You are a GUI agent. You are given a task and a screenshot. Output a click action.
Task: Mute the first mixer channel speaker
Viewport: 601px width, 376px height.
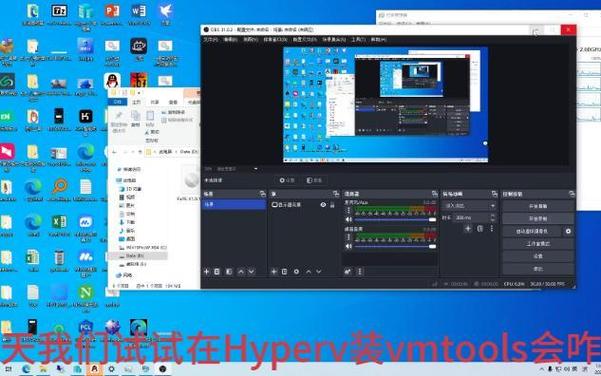click(x=348, y=220)
